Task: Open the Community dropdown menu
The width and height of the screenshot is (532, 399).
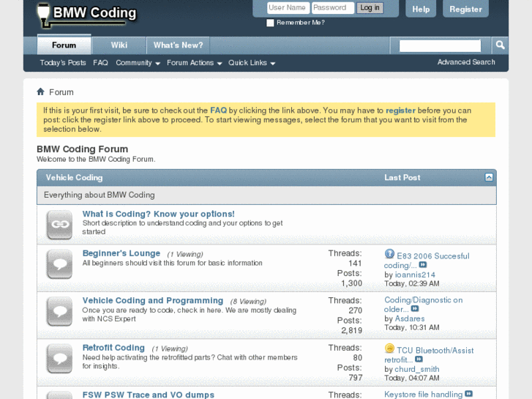Action: (138, 63)
